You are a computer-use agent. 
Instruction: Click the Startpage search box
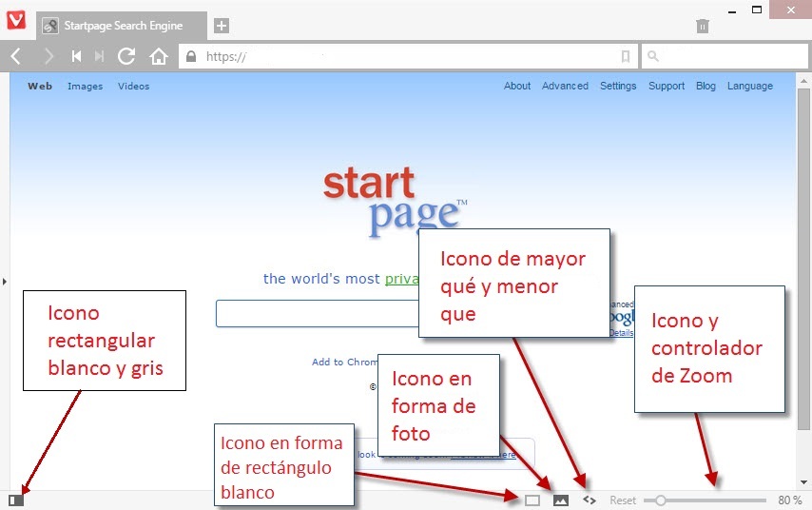click(318, 314)
